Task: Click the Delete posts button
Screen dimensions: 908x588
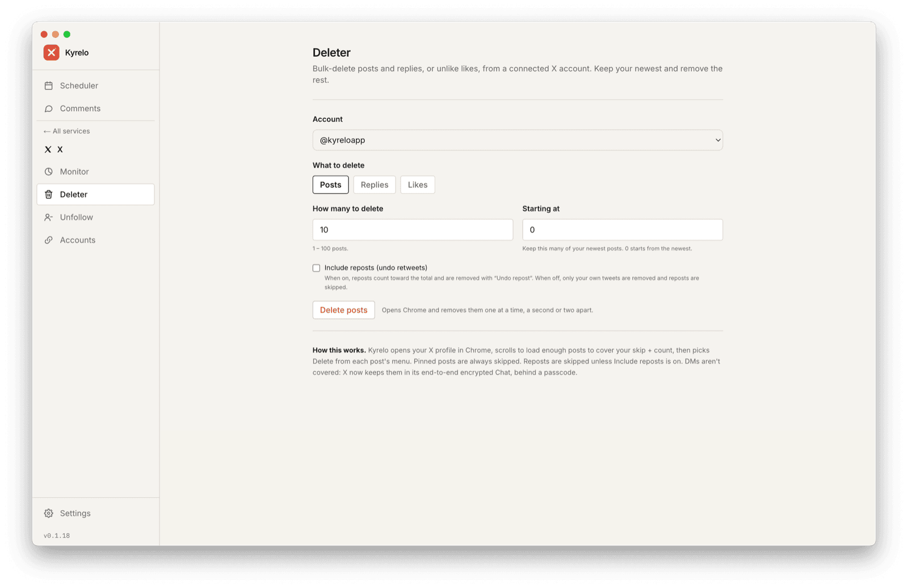Action: tap(343, 310)
